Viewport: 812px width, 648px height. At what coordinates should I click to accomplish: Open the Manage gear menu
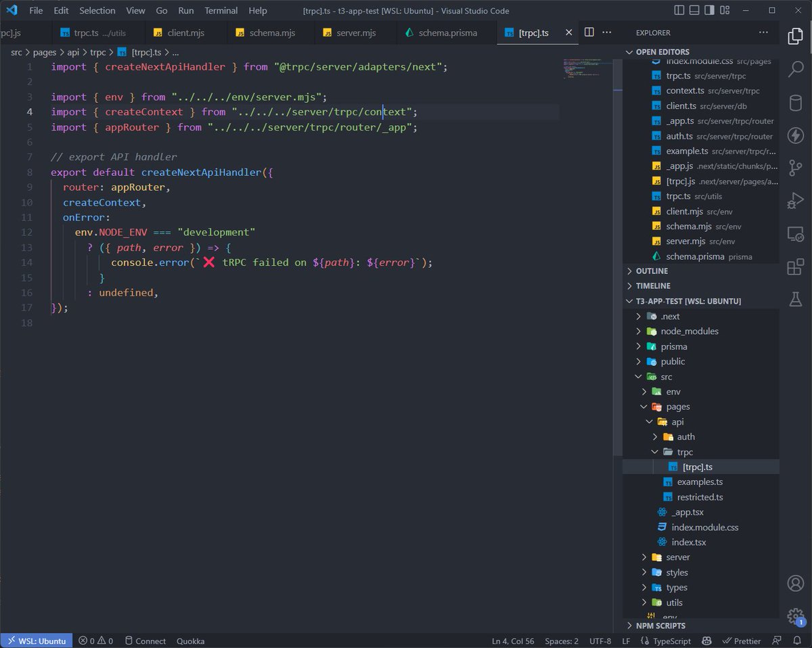(x=795, y=616)
